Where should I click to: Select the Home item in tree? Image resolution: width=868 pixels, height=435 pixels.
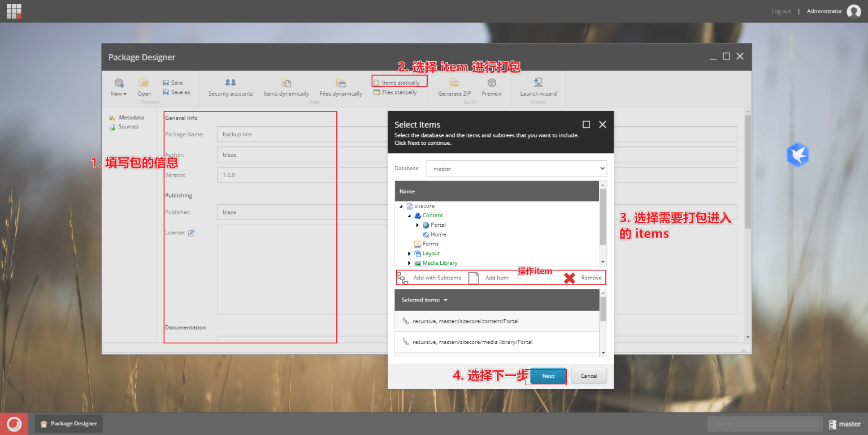click(439, 234)
